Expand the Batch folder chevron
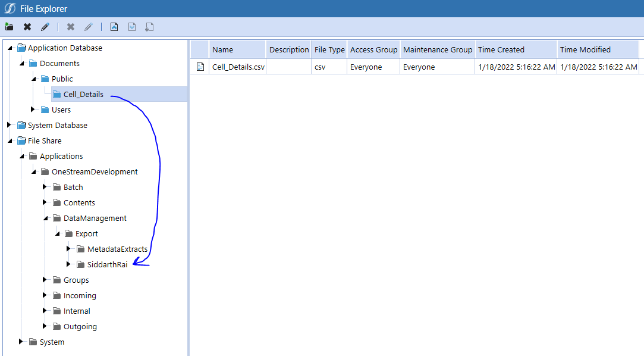Image resolution: width=644 pixels, height=356 pixels. (x=44, y=187)
